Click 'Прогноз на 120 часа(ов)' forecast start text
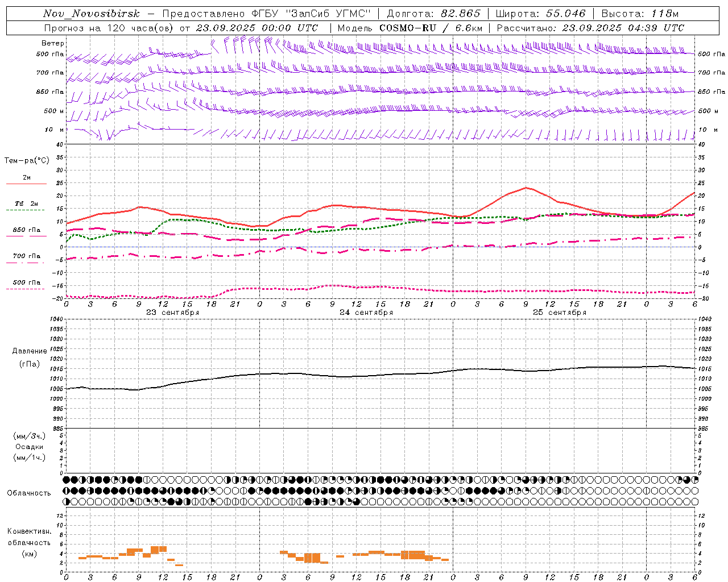The width and height of the screenshot is (728, 582). [109, 28]
